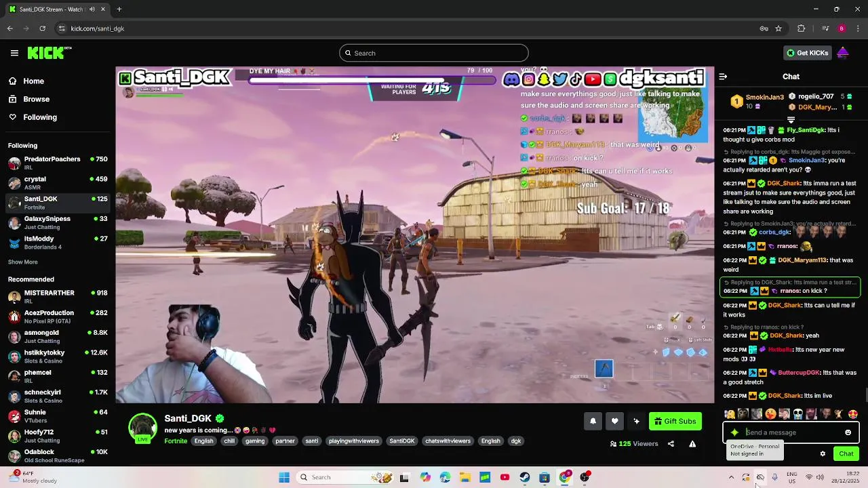Insert the skull emote from quick emotes

[797, 414]
